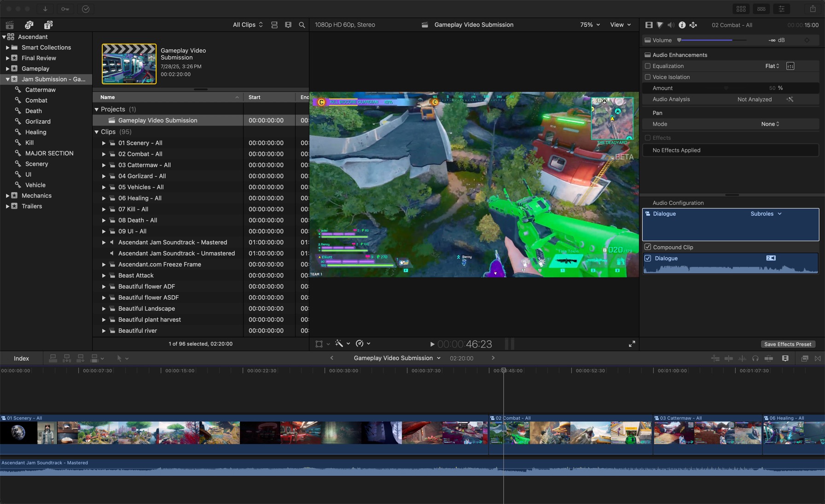The height and width of the screenshot is (504, 825).
Task: Select the Gorlizard keyword collection
Action: pyautogui.click(x=38, y=122)
